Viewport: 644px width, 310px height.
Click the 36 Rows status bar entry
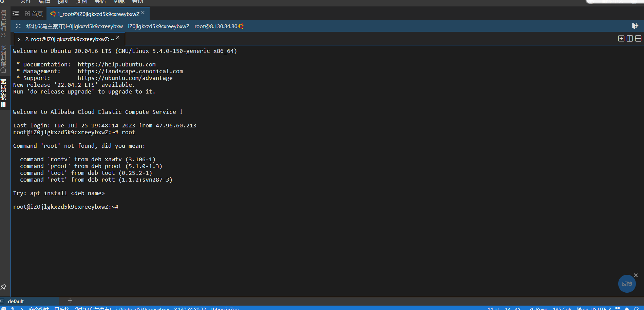point(538,308)
